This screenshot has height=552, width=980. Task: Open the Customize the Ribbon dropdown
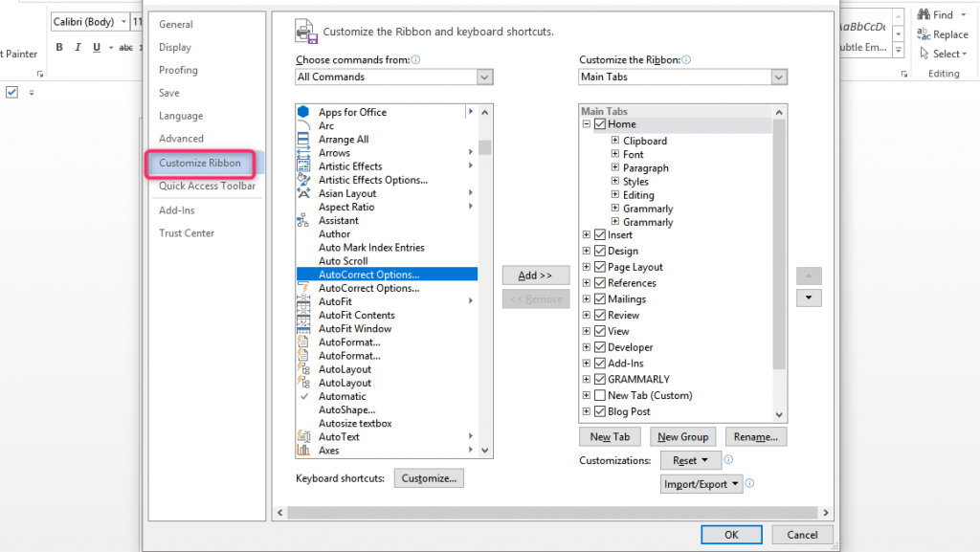click(x=778, y=77)
